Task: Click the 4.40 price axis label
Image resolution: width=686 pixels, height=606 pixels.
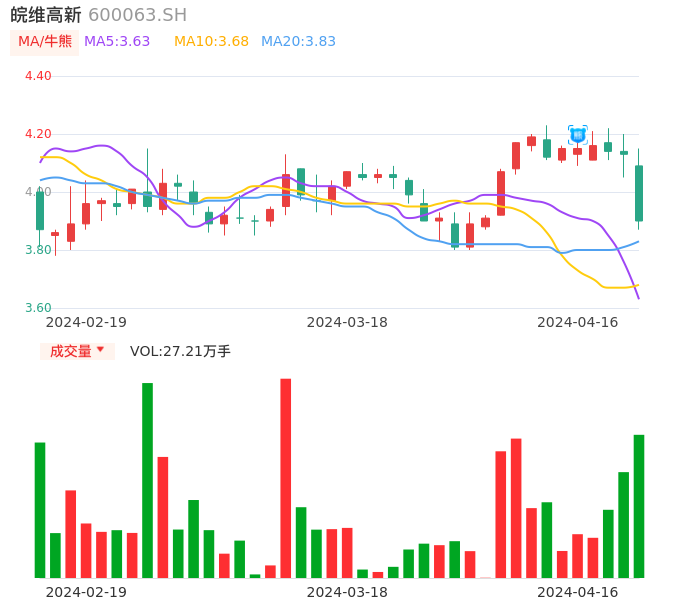Action: pos(38,76)
